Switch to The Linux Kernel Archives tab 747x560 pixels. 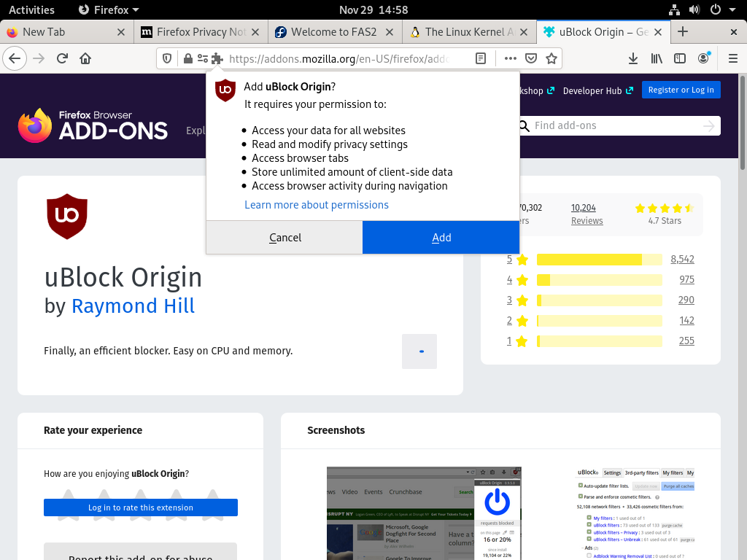[469, 32]
